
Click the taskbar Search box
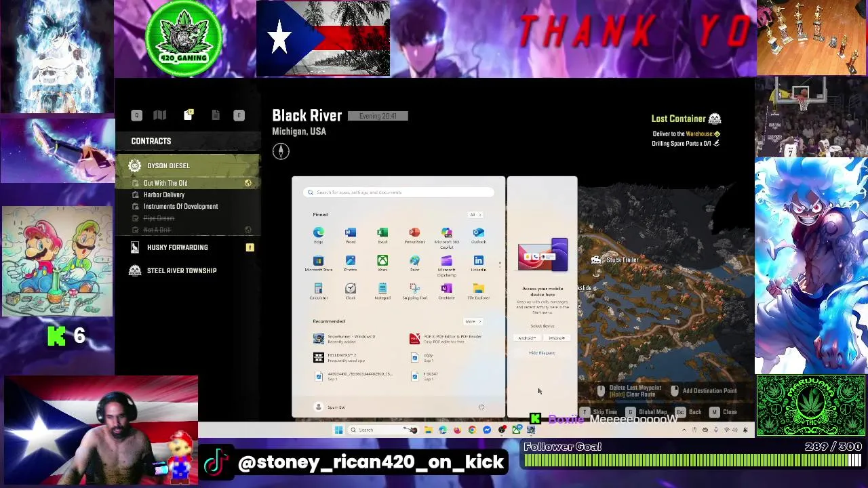[x=383, y=430]
